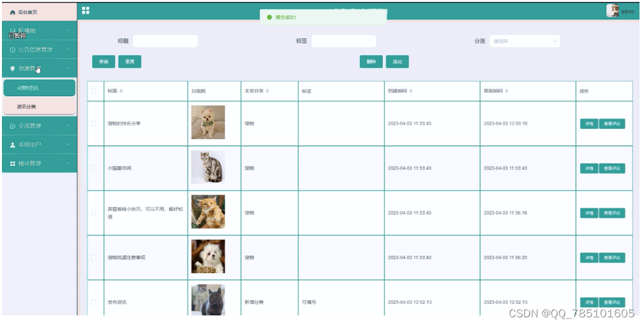644x325 pixels.
Task: Click the 添加 add button
Action: (x=397, y=62)
